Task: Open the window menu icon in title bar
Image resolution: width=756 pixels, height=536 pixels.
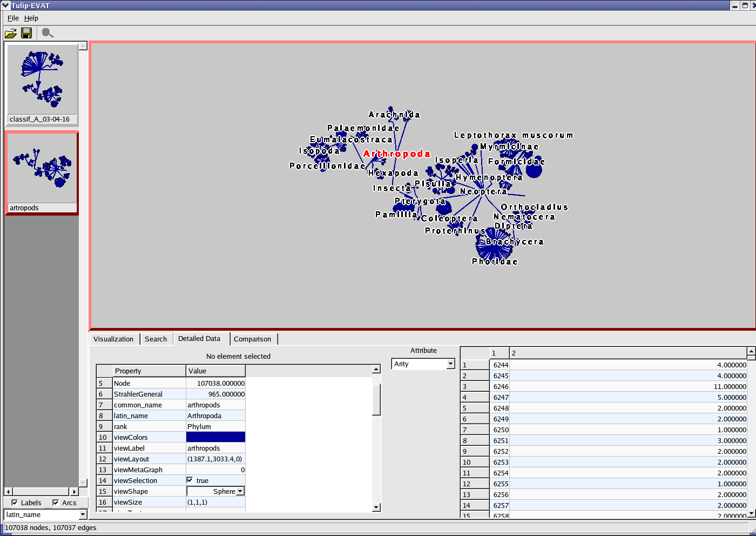Action: [x=5, y=5]
